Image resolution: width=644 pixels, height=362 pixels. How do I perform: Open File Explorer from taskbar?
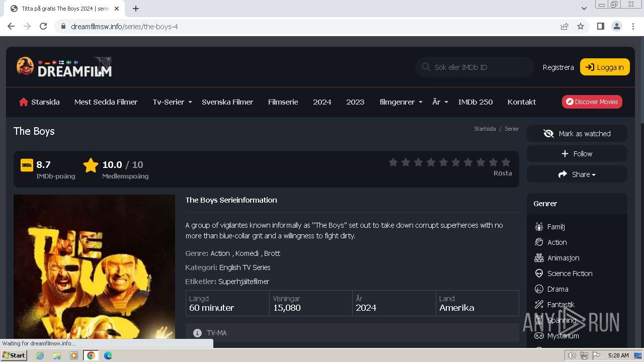(57, 355)
